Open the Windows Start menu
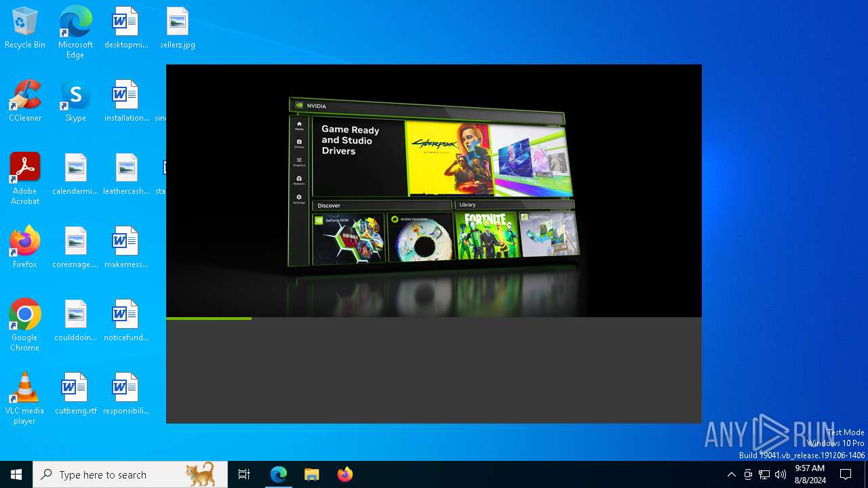 [x=16, y=474]
